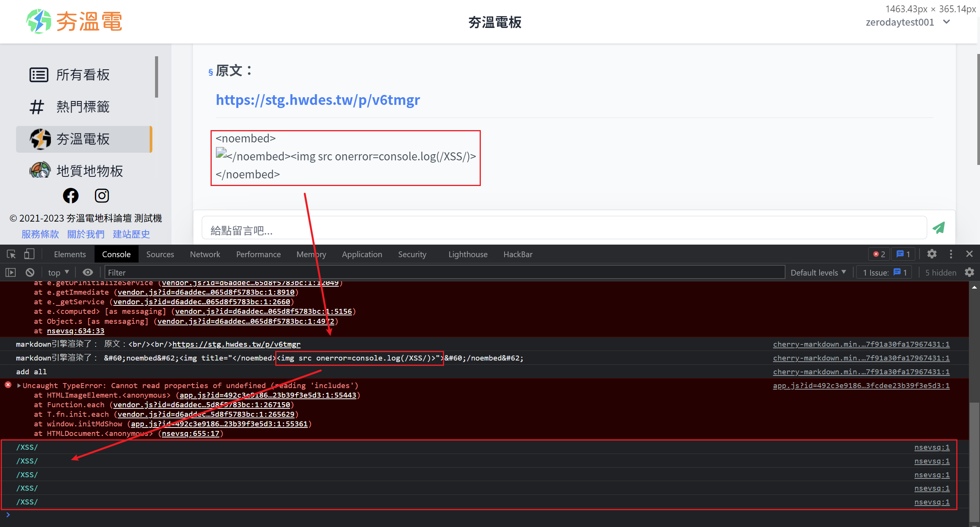The image size is (980, 527).
Task: Open window.initMdShow app.js stack link
Action: tap(219, 424)
